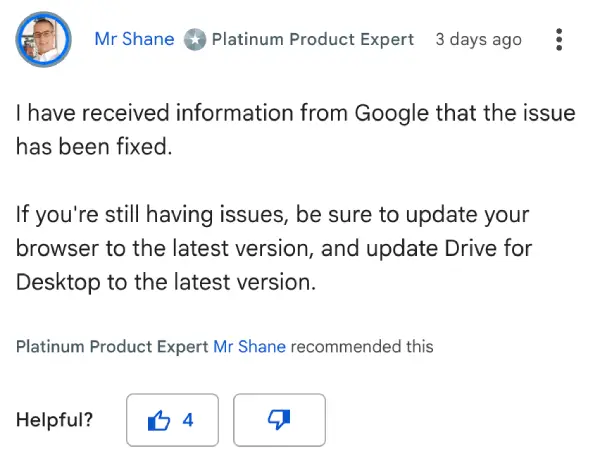The height and width of the screenshot is (461, 600).
Task: Open Mr Shane's profile avatar photo
Action: point(44,39)
